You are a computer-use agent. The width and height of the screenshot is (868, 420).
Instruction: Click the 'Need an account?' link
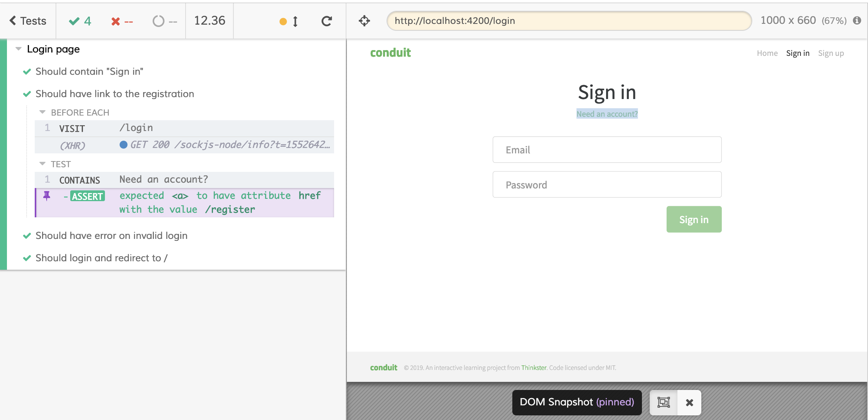(607, 114)
